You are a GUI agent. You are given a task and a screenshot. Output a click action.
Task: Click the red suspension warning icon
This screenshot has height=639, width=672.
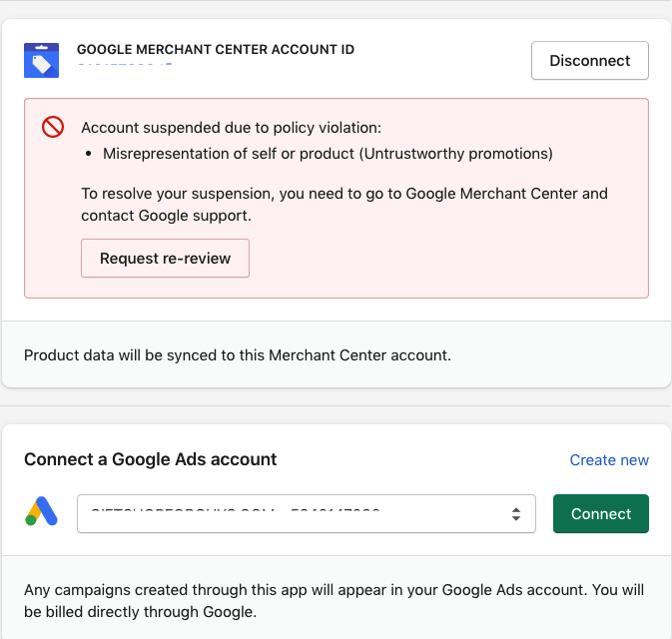(x=53, y=127)
